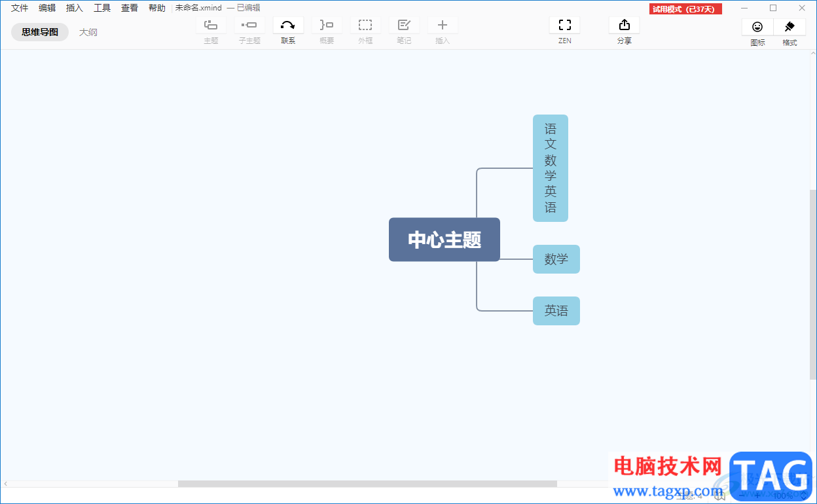Open the 文件 menu
The height and width of the screenshot is (504, 817).
coord(20,8)
